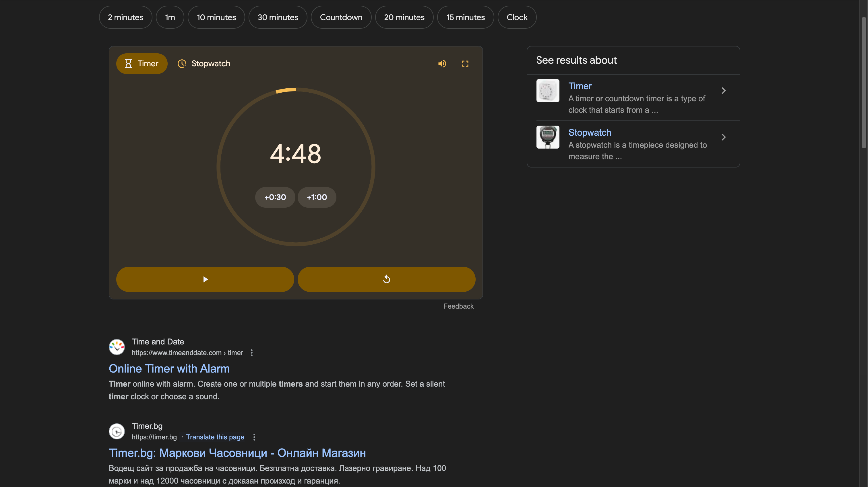Choose the 15 minutes suggestion chip

tap(465, 17)
